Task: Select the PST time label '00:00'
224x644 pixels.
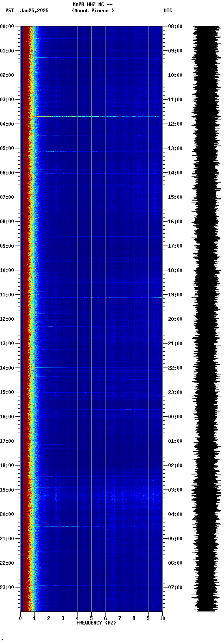Action: coord(7,26)
